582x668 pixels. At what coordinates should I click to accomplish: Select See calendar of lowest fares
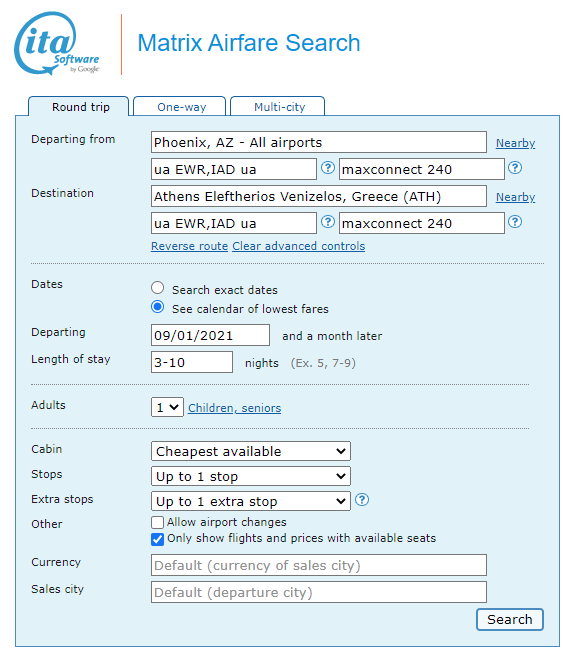pyautogui.click(x=158, y=307)
